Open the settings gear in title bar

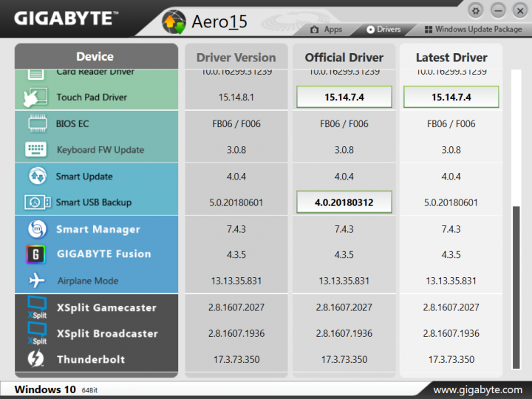pyautogui.click(x=476, y=11)
